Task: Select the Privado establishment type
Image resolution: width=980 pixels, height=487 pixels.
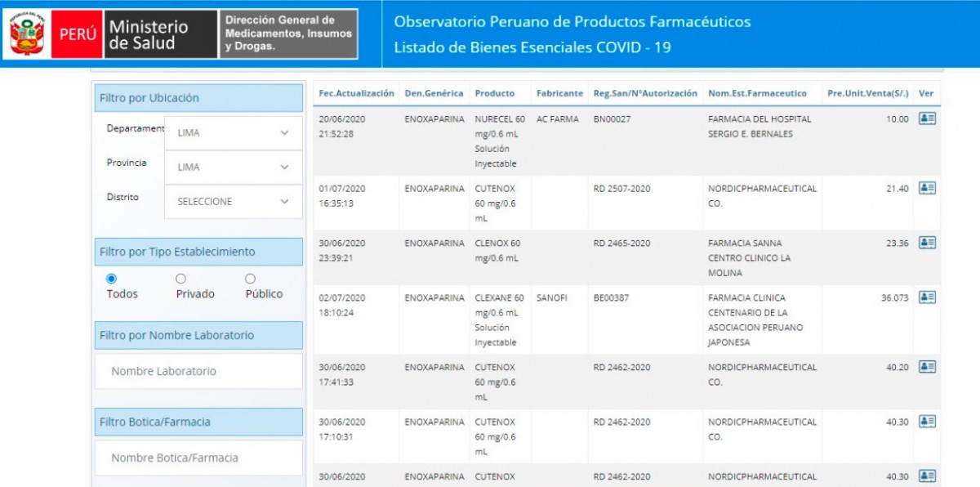Action: (180, 279)
